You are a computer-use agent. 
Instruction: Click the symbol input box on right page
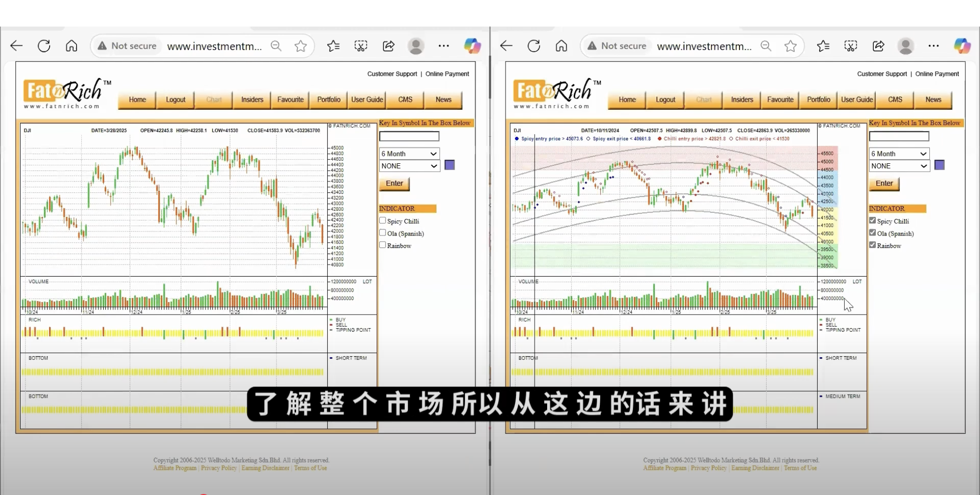coord(899,136)
